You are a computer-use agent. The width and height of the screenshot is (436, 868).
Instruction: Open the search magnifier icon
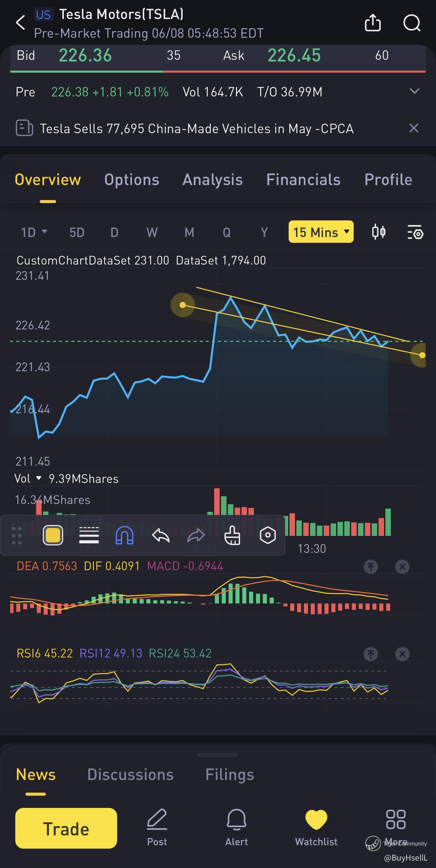coord(412,23)
